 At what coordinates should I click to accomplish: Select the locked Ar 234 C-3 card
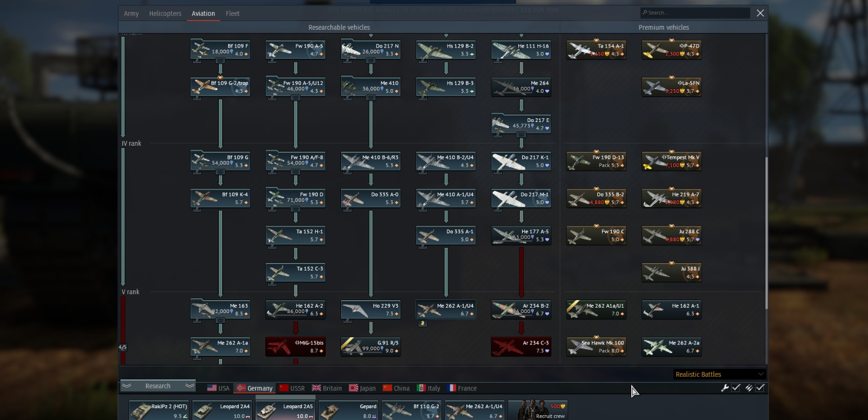520,347
